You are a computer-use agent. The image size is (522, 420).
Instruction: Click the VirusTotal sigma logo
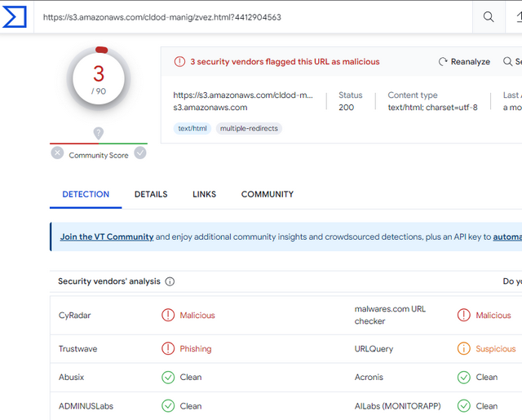coord(15,16)
